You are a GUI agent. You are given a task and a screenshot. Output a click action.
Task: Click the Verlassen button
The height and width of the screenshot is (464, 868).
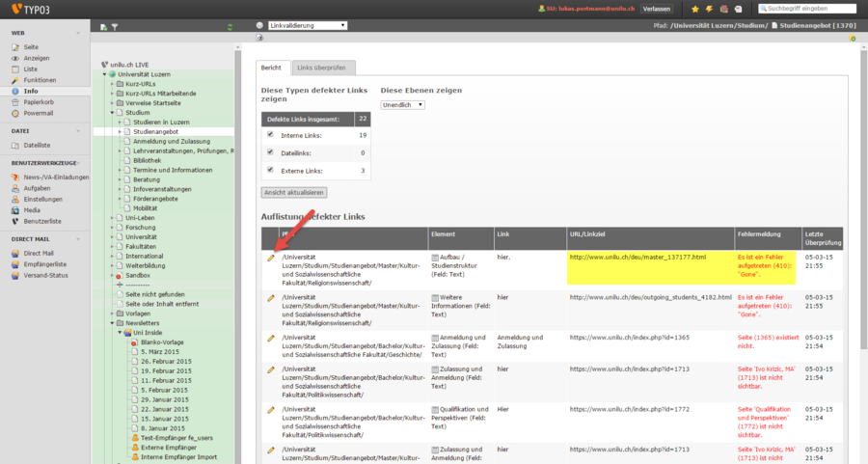(657, 9)
